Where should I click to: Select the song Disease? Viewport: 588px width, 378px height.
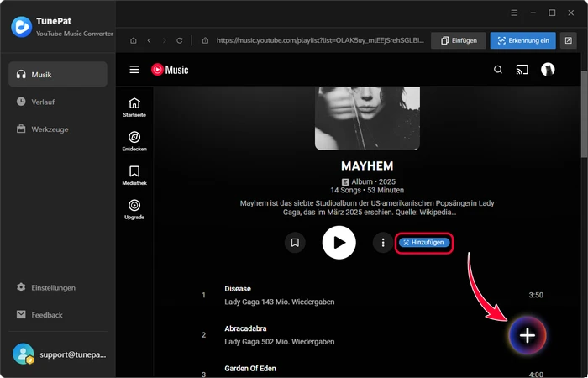(x=238, y=289)
